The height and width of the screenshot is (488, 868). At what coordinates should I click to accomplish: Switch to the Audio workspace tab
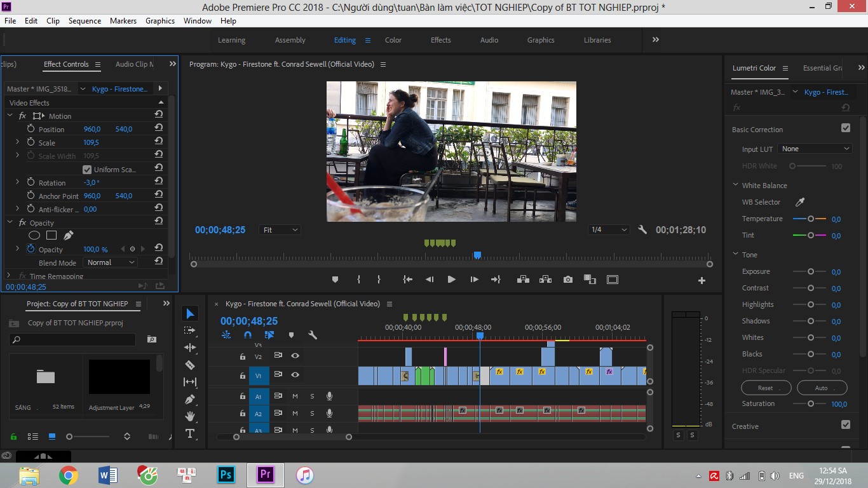click(x=489, y=40)
